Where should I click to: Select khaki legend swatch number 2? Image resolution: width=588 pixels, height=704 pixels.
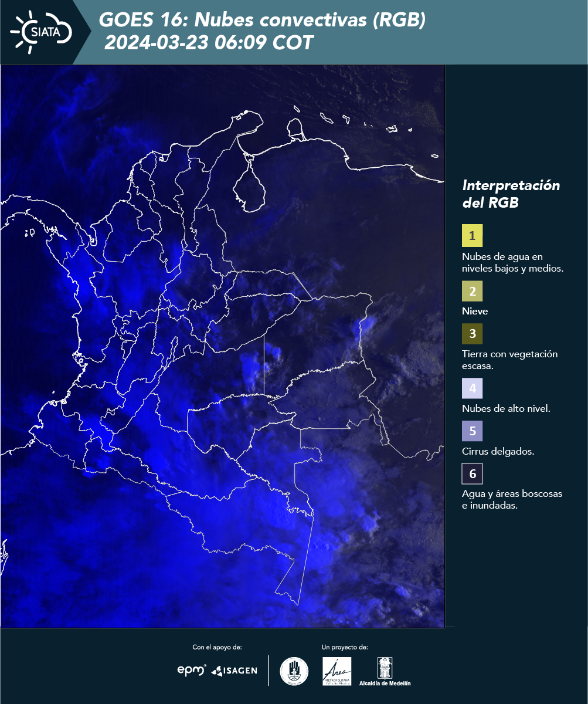tap(472, 291)
